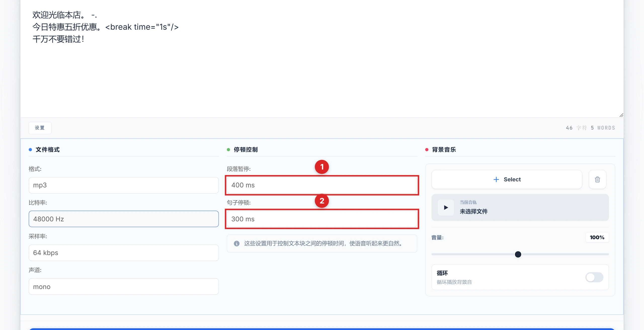Play the current background audio track
This screenshot has height=330, width=644.
click(446, 208)
